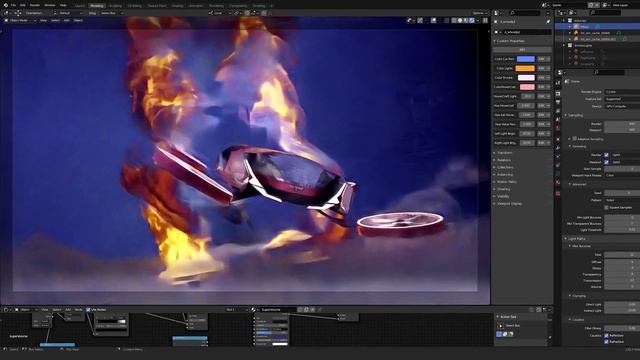This screenshot has width=640, height=360.
Task: Open the World properties tab icon
Action: [x=558, y=128]
